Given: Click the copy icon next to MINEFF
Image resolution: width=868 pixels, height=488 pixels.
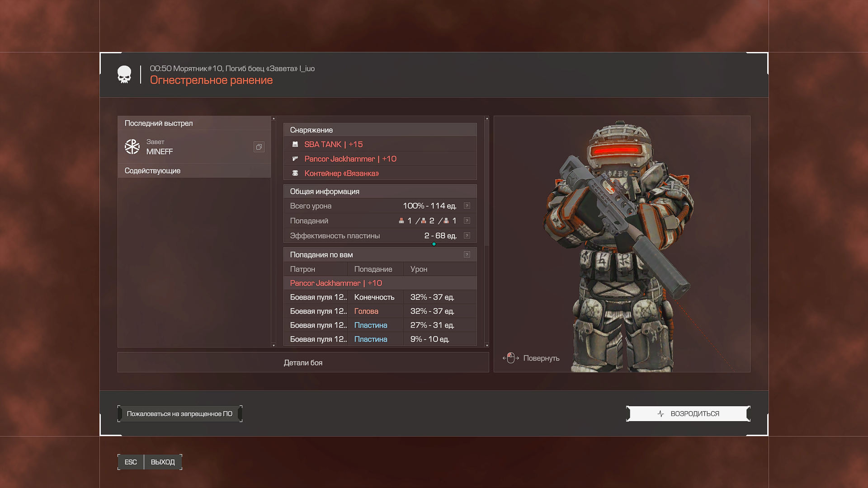Looking at the screenshot, I should pyautogui.click(x=259, y=147).
